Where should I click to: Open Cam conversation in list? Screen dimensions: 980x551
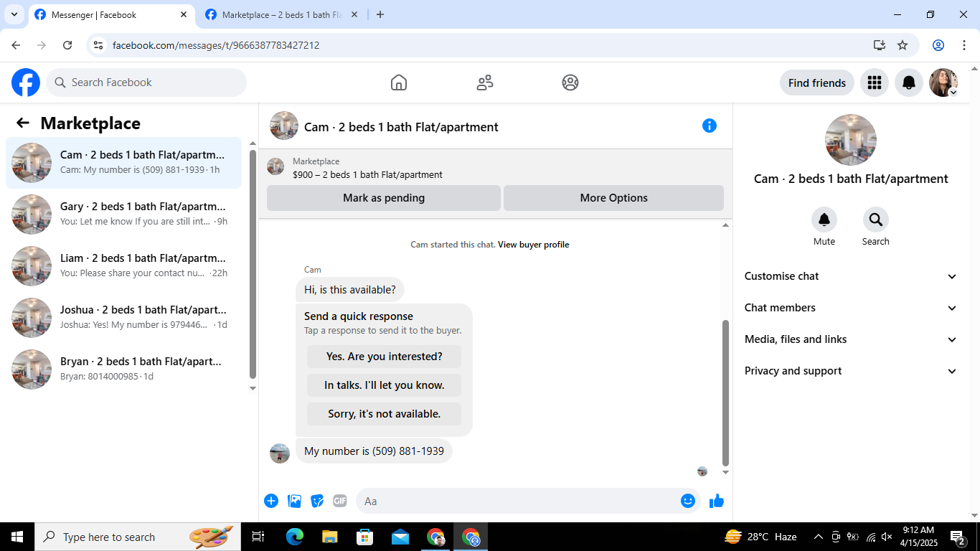[x=124, y=163]
